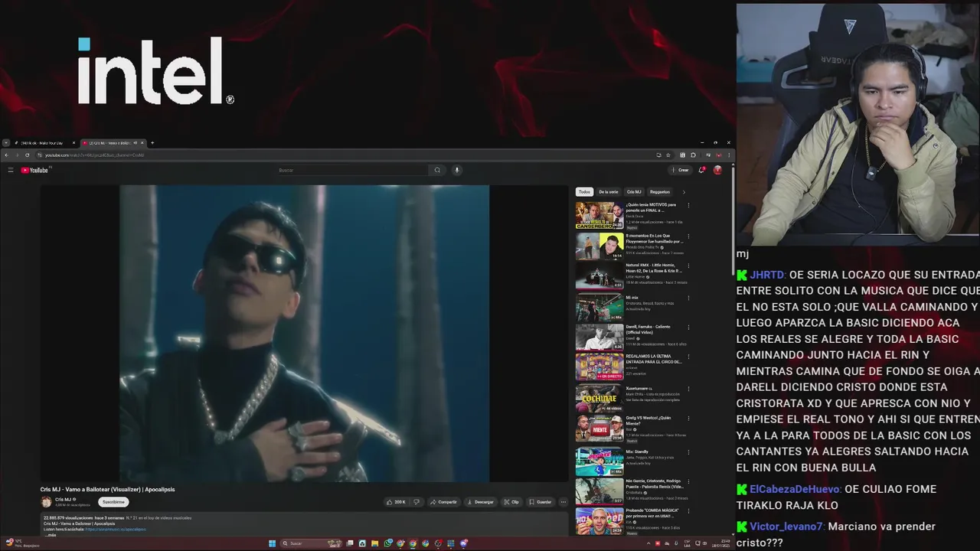Viewport: 980px width, 551px height.
Task: Open options for 'Mi mix' item
Action: tap(688, 297)
